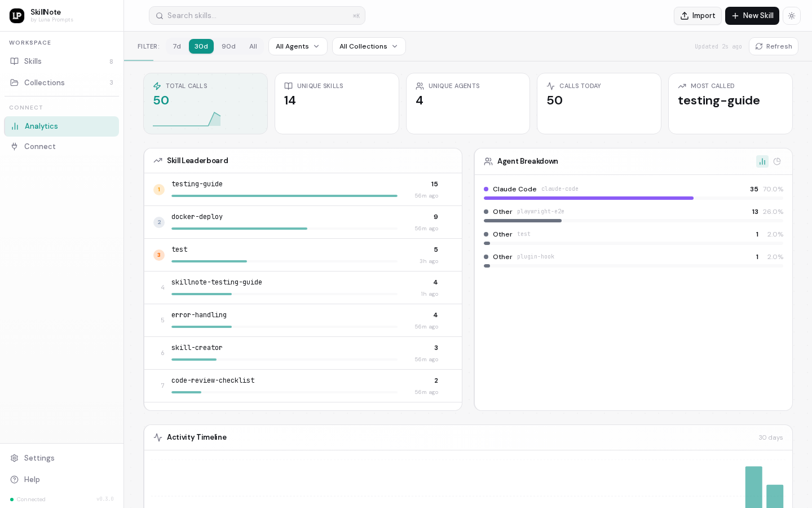Screen dimensions: 812x508
Task: Open the Help section
Action: [x=32, y=480]
